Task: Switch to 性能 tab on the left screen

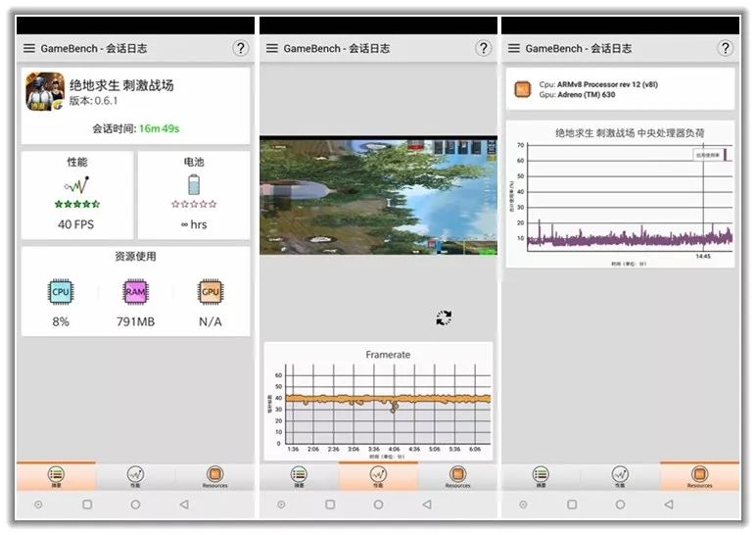Action: click(135, 476)
